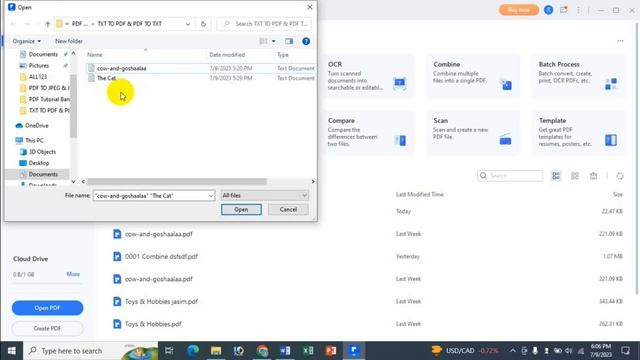The width and height of the screenshot is (640, 360).
Task: Open the All files type dropdown
Action: [264, 196]
